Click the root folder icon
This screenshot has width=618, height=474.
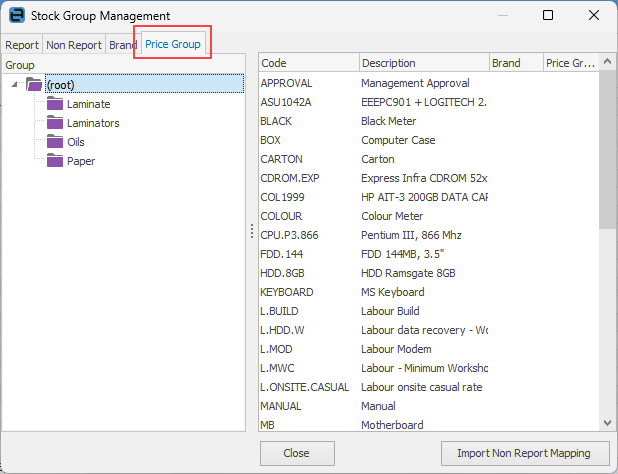click(34, 85)
